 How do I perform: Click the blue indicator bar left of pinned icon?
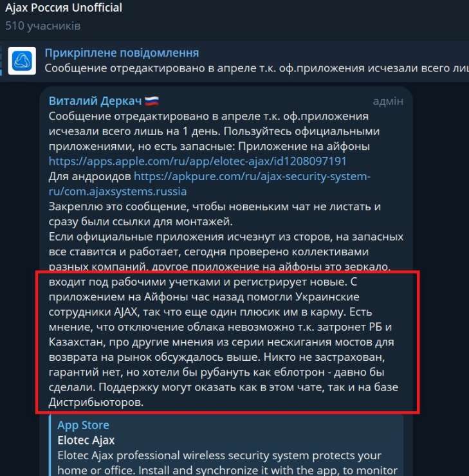pyautogui.click(x=2, y=60)
